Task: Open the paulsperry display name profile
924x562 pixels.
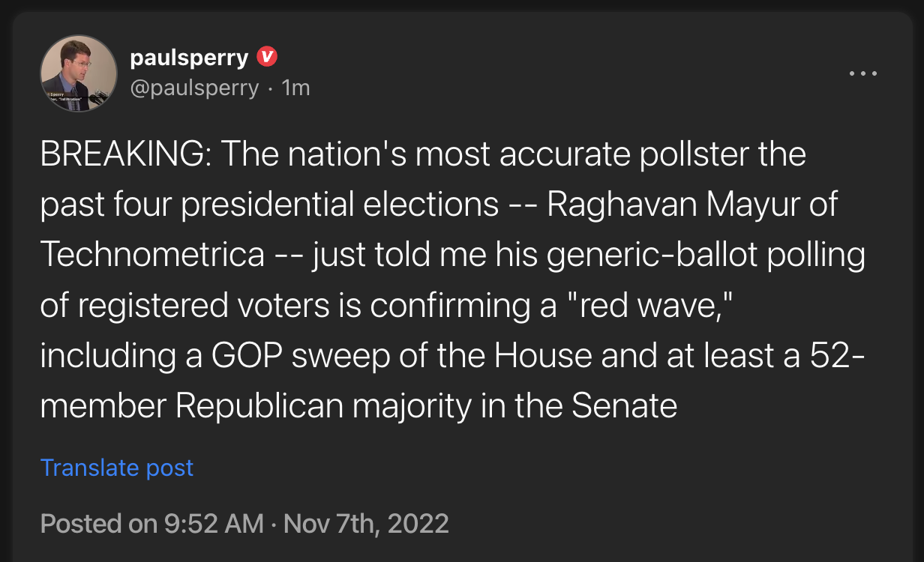Action: (189, 57)
